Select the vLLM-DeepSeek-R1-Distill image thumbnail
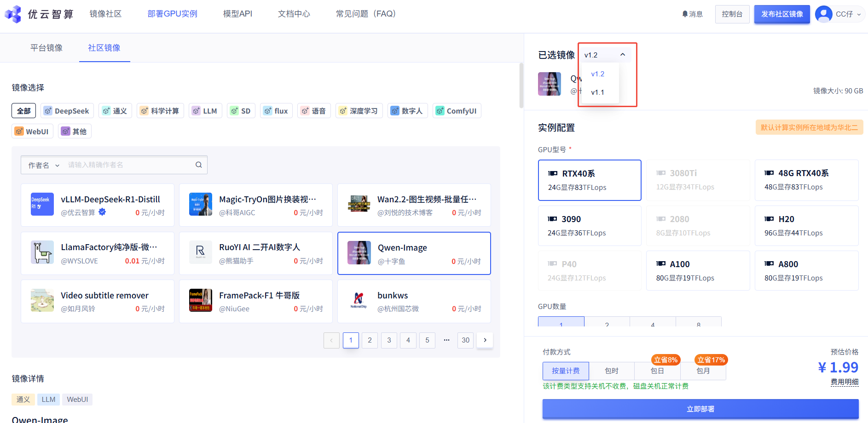 click(42, 204)
